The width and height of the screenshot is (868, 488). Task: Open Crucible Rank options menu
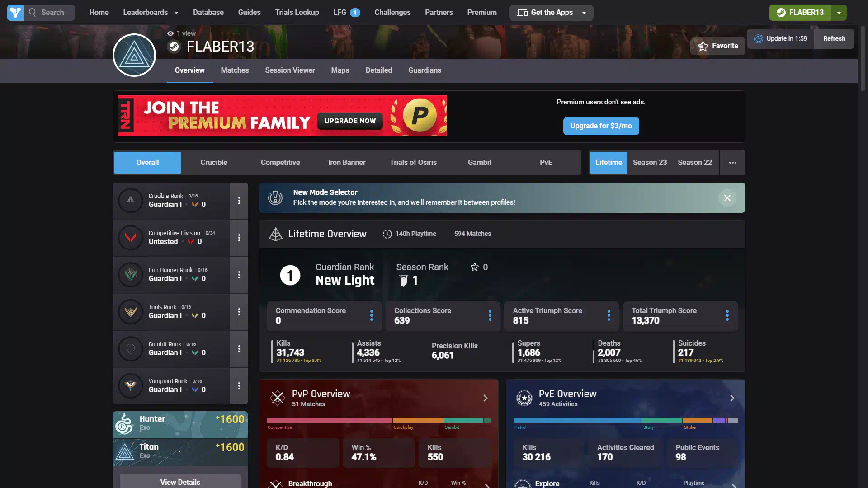pos(239,200)
